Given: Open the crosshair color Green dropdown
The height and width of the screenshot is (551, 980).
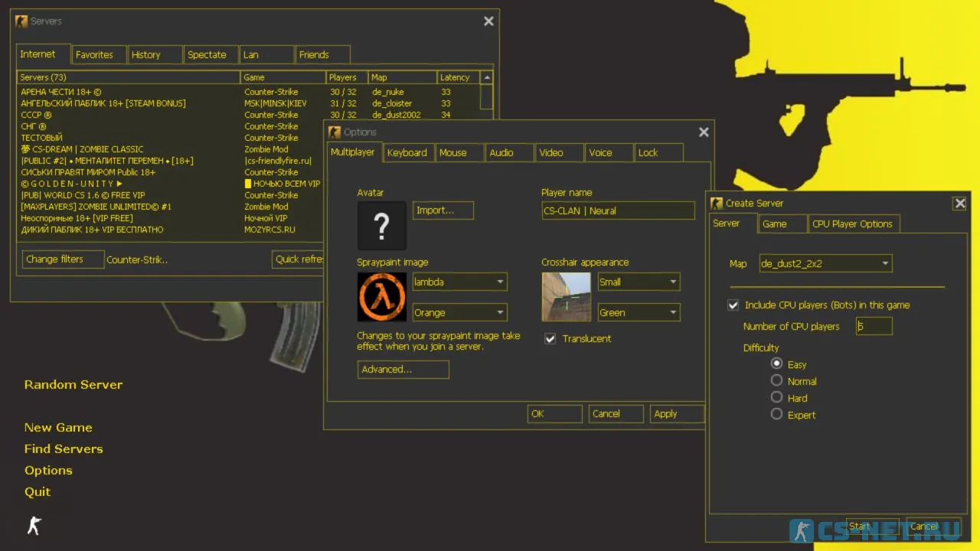Looking at the screenshot, I should tap(639, 312).
